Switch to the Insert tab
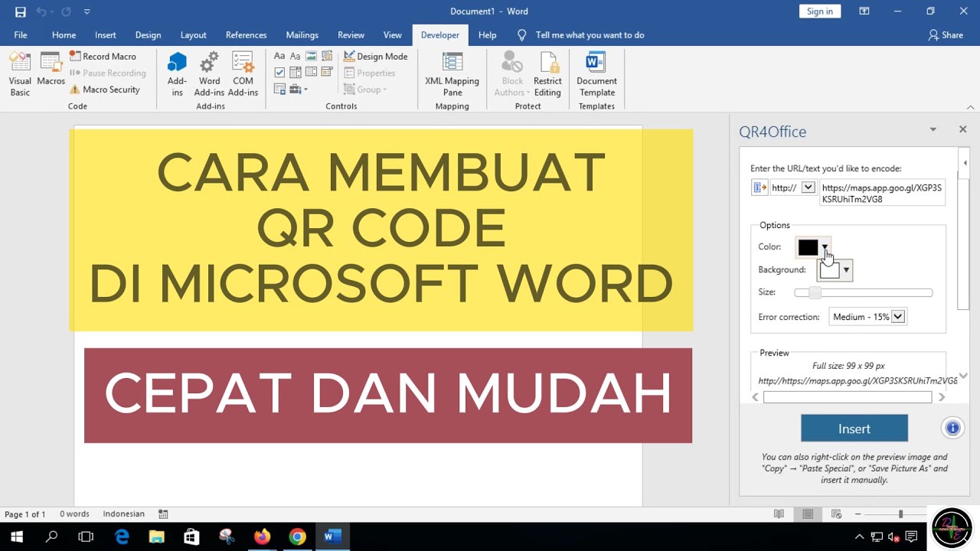This screenshot has height=551, width=980. 106,35
